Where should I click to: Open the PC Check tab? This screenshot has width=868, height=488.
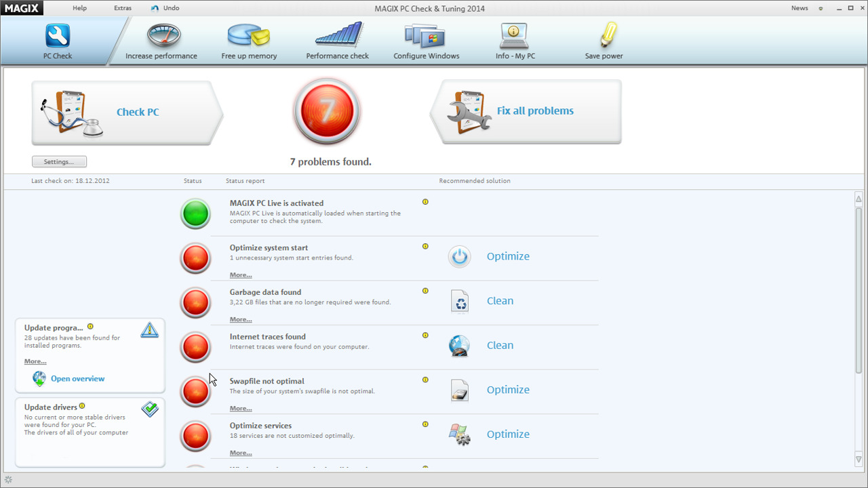(x=58, y=42)
